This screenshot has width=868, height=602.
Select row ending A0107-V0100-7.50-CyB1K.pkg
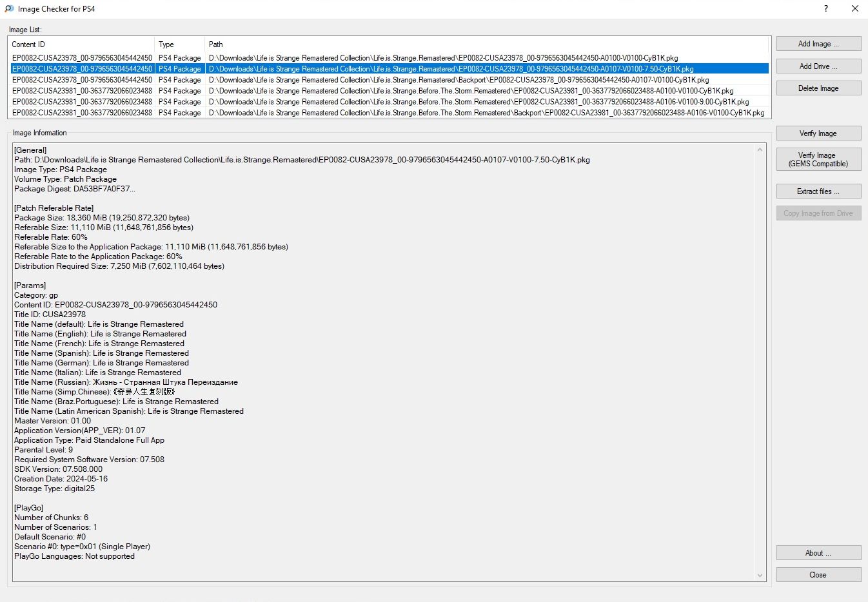(x=389, y=69)
